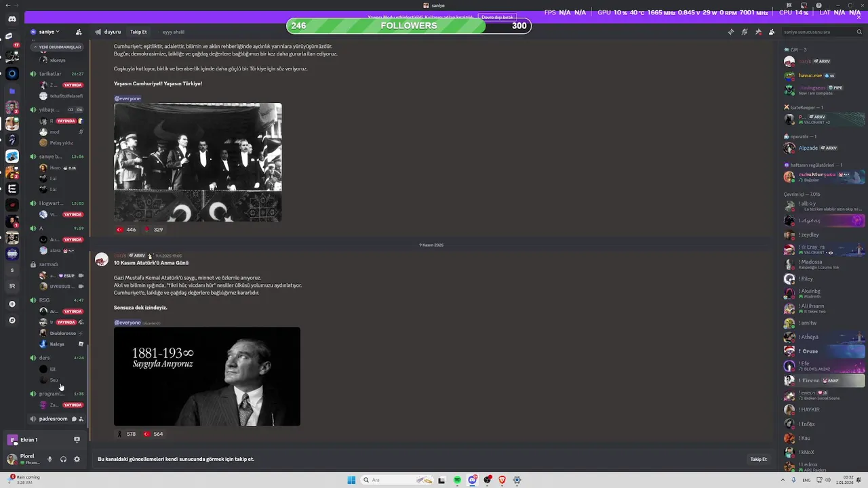Click the ribbon reaction with 578

pyautogui.click(x=126, y=434)
